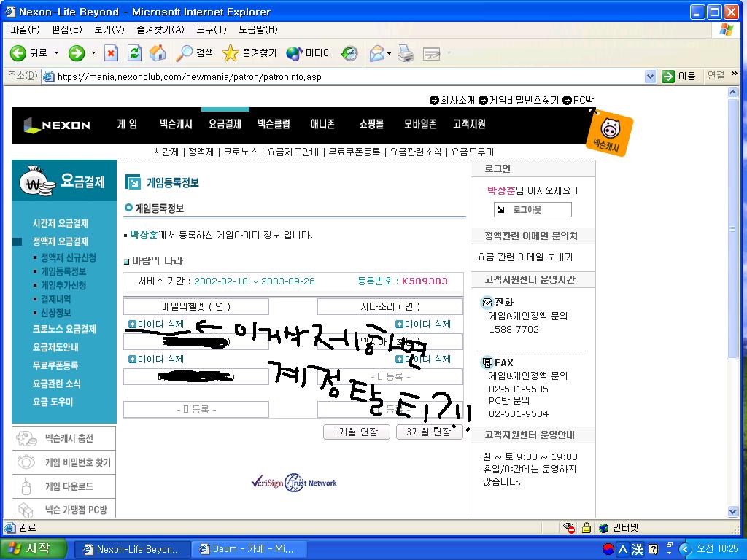The width and height of the screenshot is (747, 560).
Task: Click the page icon beside the address URL
Action: coord(49,77)
